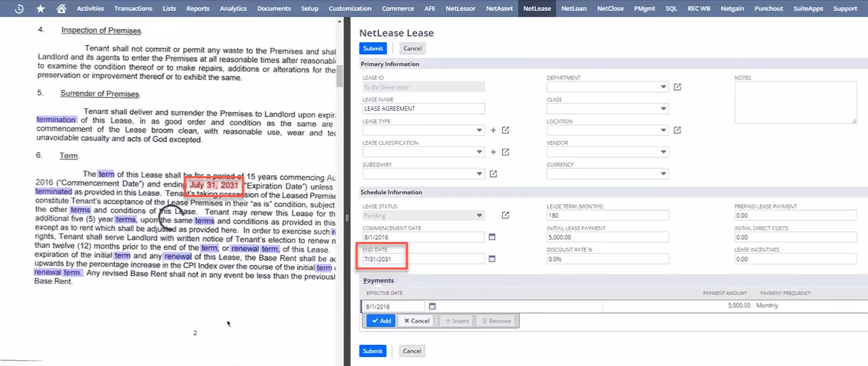The width and height of the screenshot is (868, 366).
Task: Click the bottom Cancel button next to Submit
Action: point(412,351)
